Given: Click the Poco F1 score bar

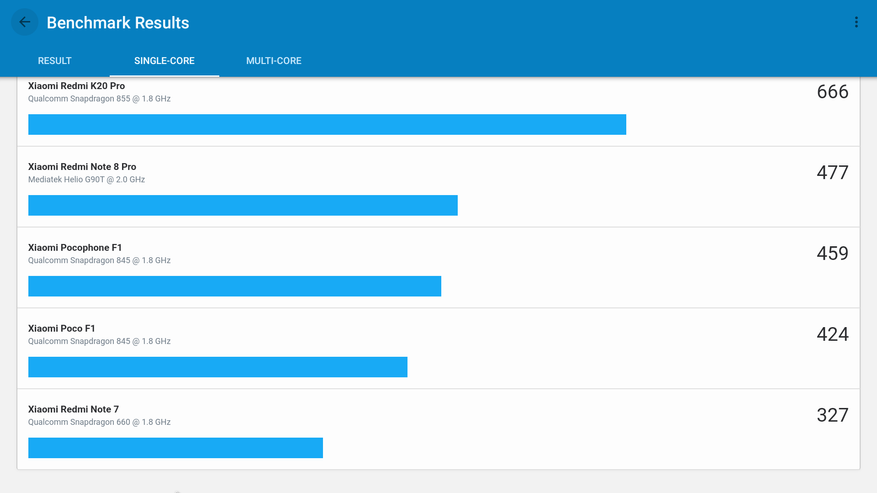Looking at the screenshot, I should (x=218, y=367).
